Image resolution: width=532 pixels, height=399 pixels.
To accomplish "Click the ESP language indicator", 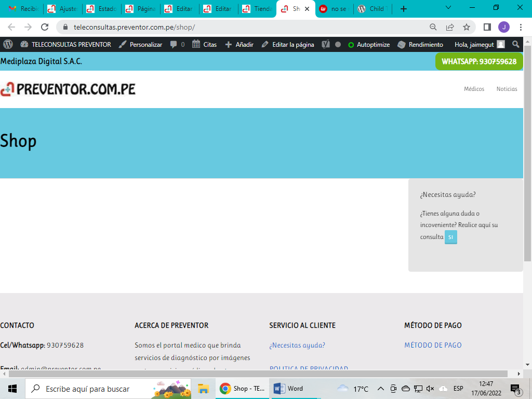I will 458,389.
